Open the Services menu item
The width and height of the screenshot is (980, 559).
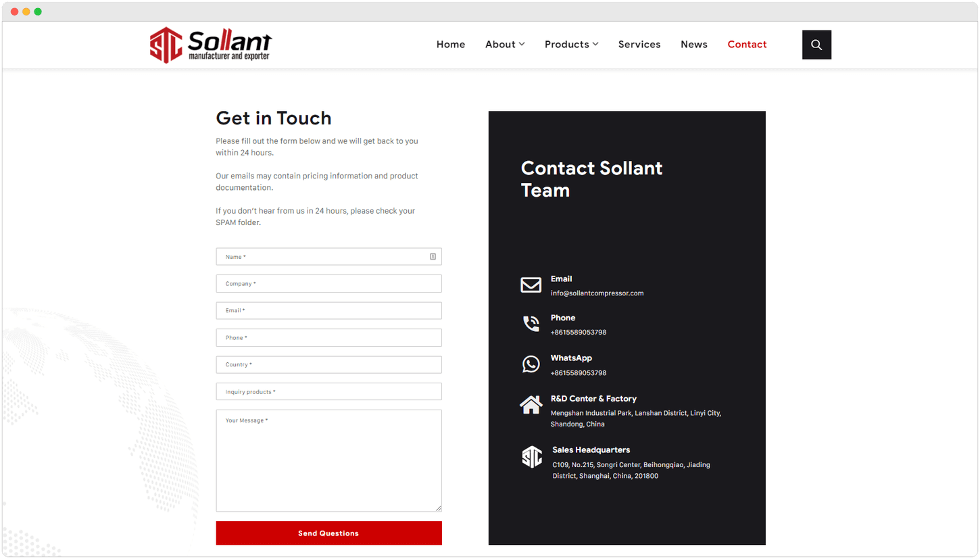(639, 45)
